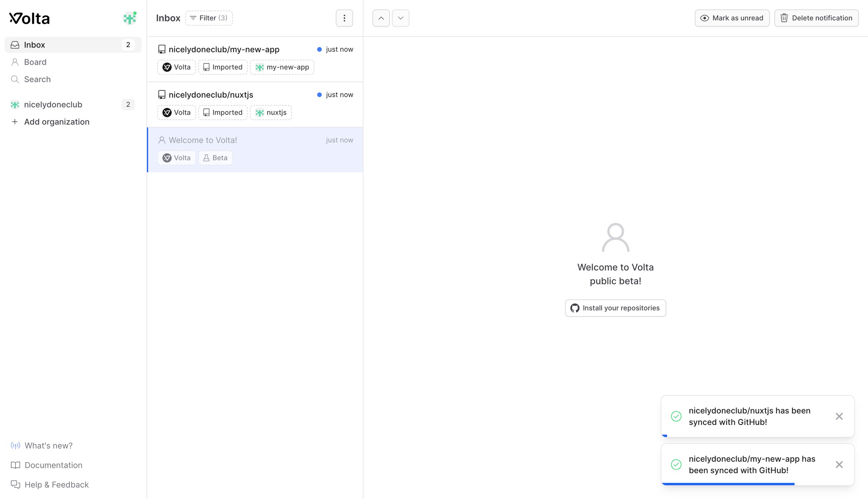Go to next notification with down chevron
The width and height of the screenshot is (868, 499).
click(401, 18)
